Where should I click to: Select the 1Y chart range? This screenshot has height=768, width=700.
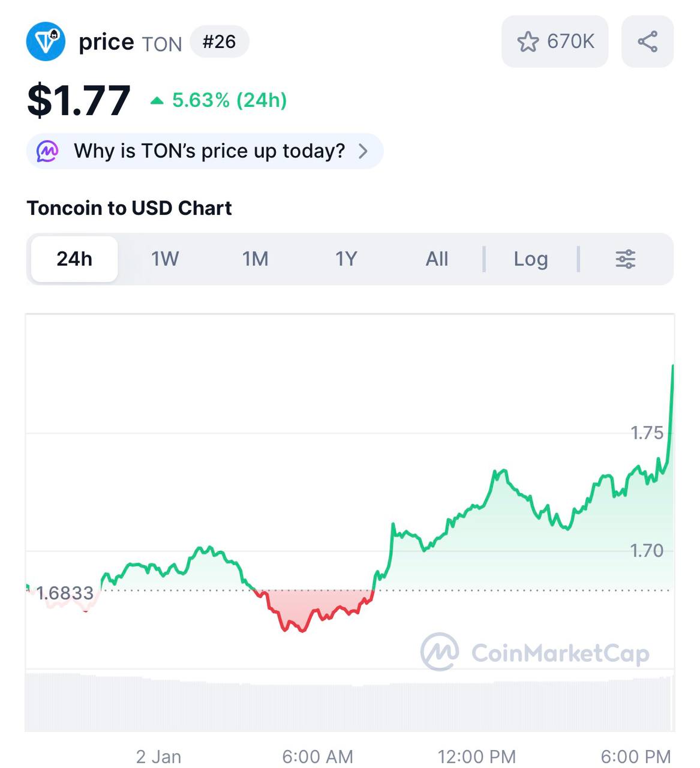tap(346, 259)
